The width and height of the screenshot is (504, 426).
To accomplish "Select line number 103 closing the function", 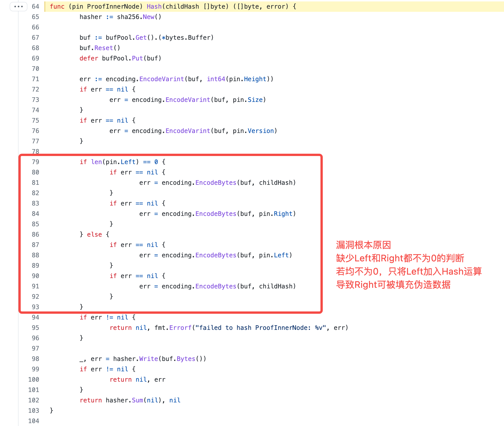I will 34,410.
